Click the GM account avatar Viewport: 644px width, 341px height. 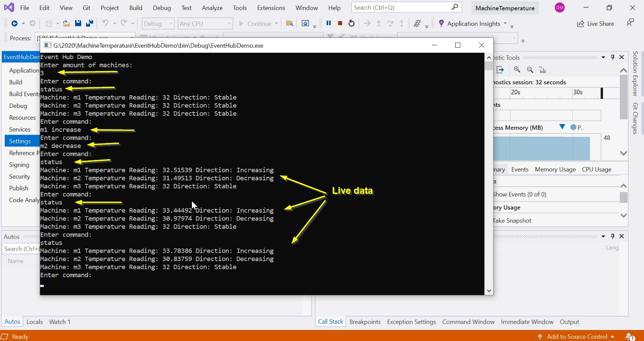(560, 7)
